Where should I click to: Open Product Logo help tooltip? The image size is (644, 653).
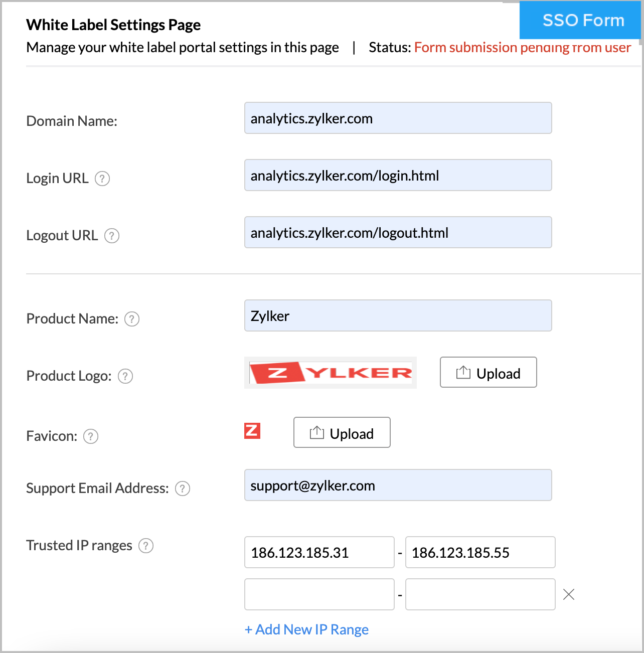coord(125,376)
